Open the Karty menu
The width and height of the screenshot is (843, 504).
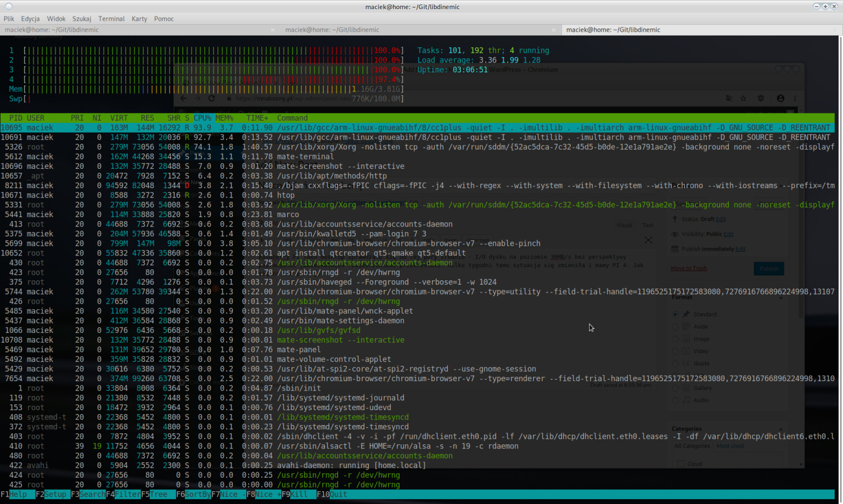tap(139, 19)
